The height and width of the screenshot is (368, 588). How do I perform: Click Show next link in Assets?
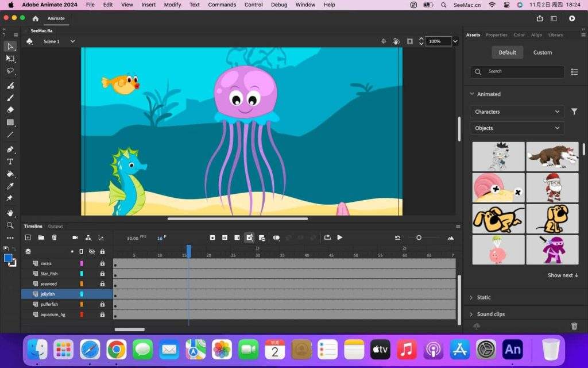[563, 275]
